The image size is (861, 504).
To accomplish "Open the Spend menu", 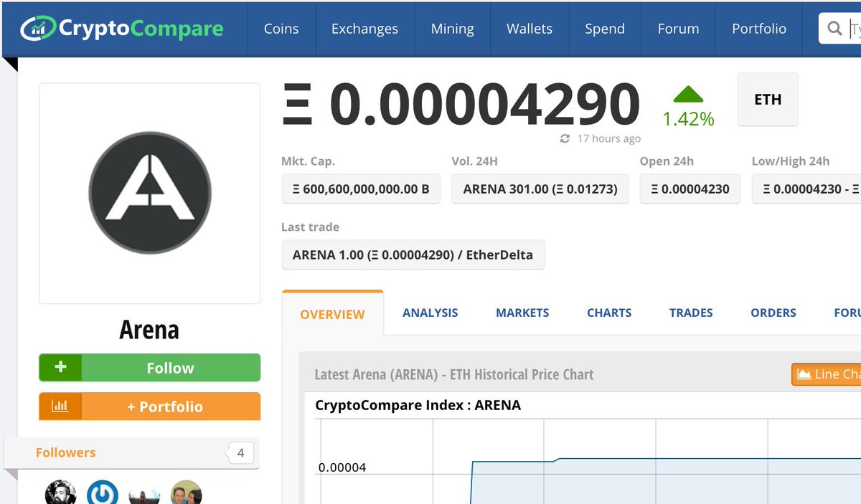I will click(x=605, y=29).
